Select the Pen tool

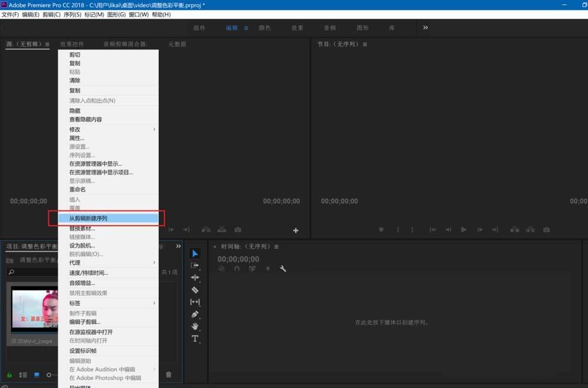tap(195, 315)
